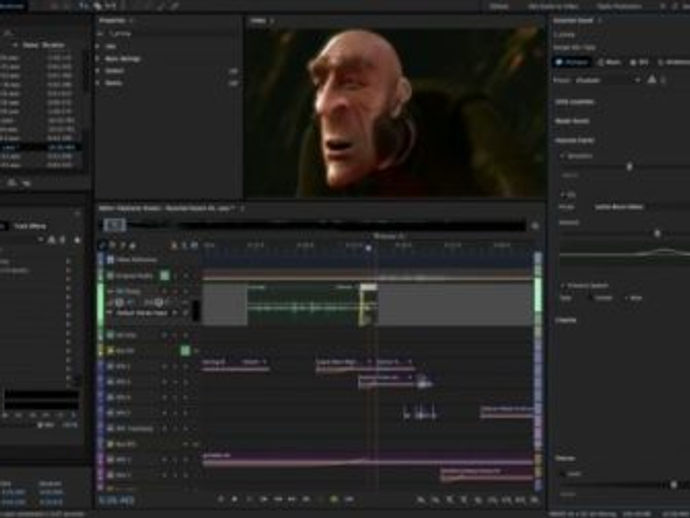
Task: Click the Rewind transport button
Action: tap(278, 499)
